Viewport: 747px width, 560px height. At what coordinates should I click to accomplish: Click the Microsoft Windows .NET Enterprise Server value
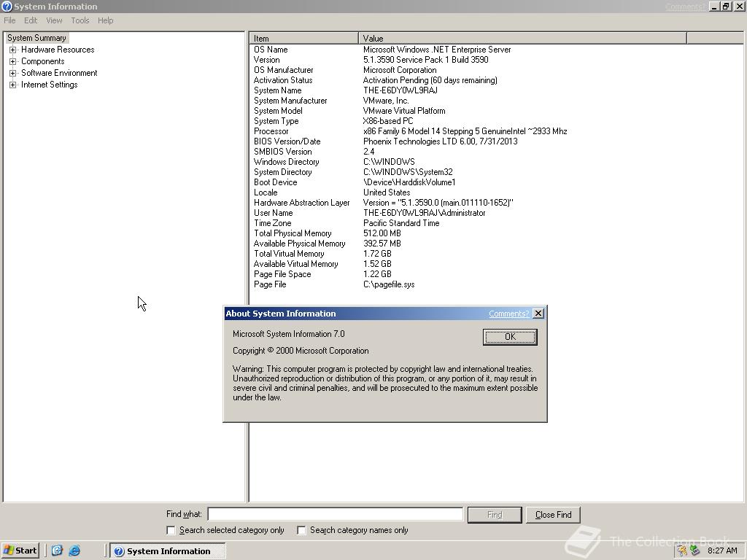pos(437,50)
